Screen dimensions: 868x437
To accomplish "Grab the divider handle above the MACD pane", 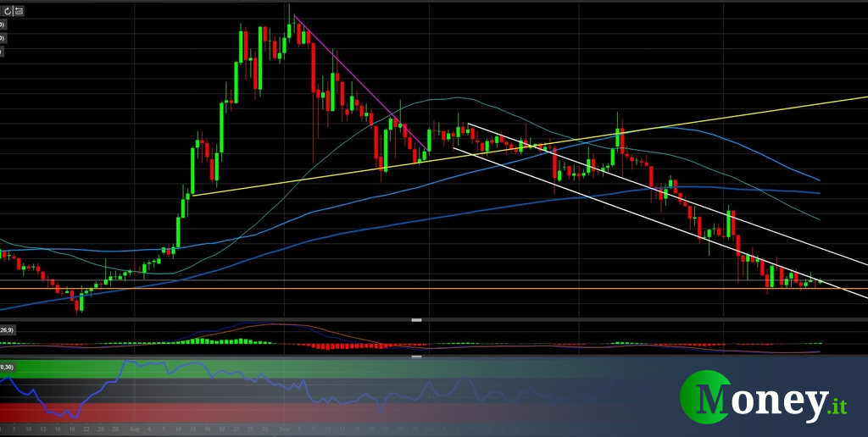I will pyautogui.click(x=417, y=320).
